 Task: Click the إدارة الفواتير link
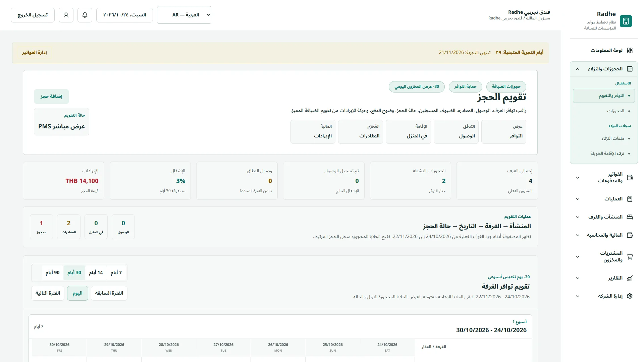click(x=35, y=53)
